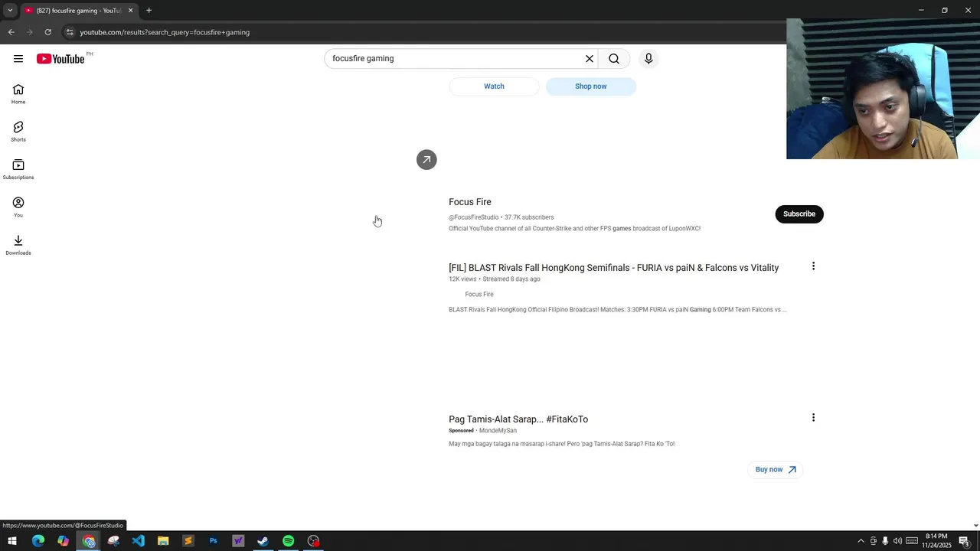Click the BLAST Rivals video description snippet

point(618,310)
